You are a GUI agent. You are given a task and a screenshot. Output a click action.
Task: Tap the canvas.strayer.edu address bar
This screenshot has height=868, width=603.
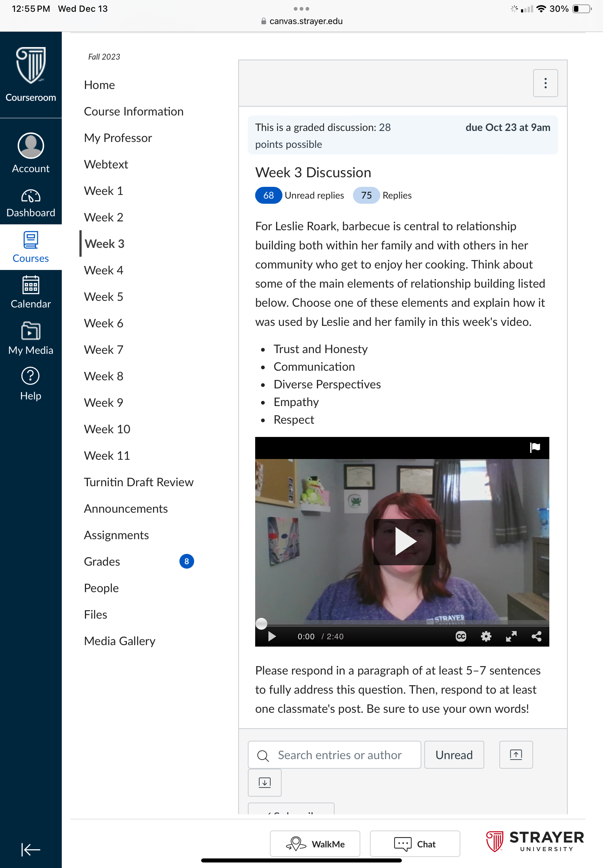(302, 21)
